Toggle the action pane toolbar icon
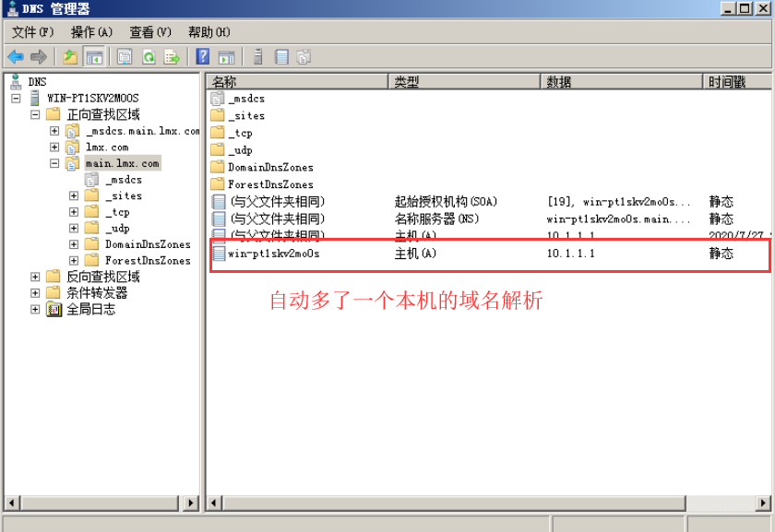 (226, 57)
